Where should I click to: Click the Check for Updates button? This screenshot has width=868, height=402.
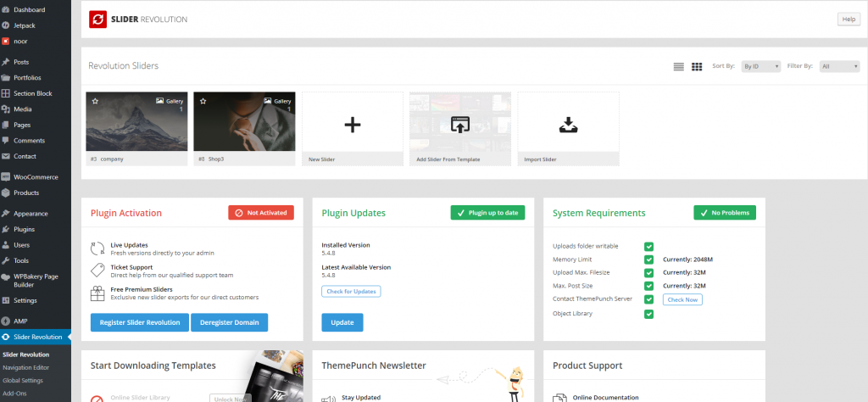click(x=351, y=291)
